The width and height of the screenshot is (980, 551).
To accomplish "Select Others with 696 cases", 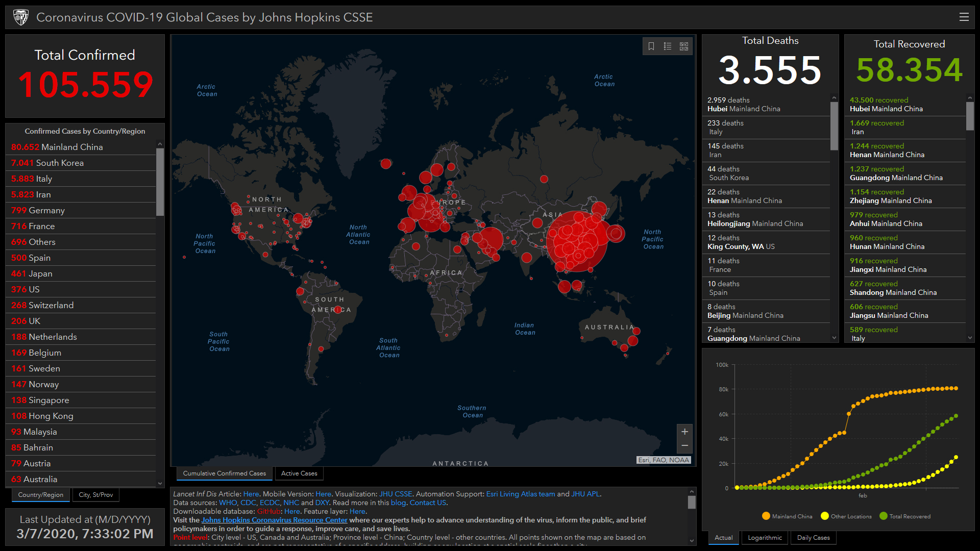I will coord(81,242).
